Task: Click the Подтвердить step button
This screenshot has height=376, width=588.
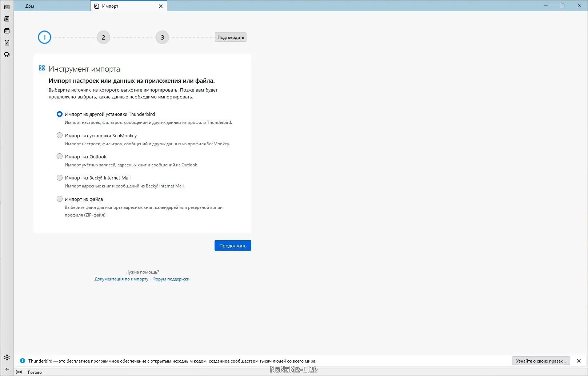Action: point(231,37)
